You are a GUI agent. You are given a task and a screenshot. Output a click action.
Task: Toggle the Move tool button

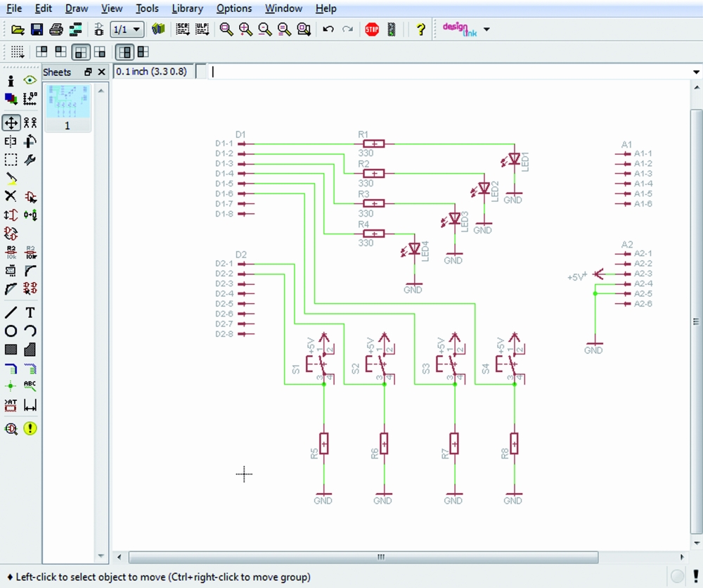coord(11,122)
